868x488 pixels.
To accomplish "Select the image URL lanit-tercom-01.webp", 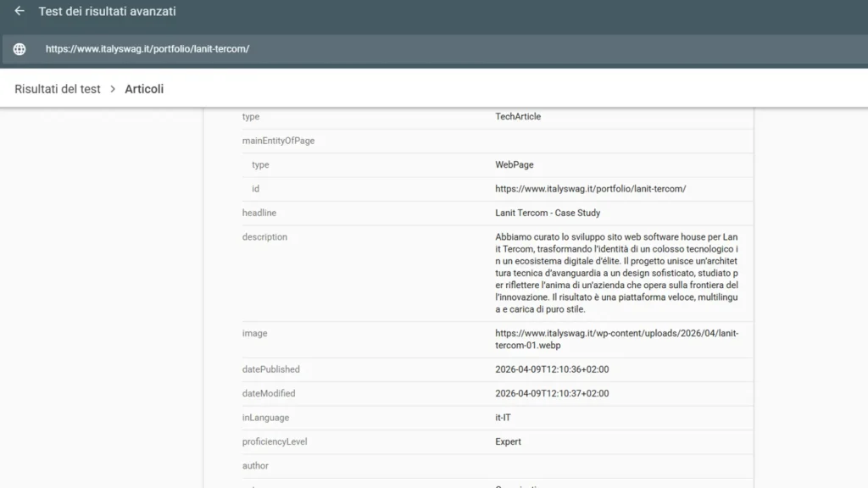I will 617,339.
